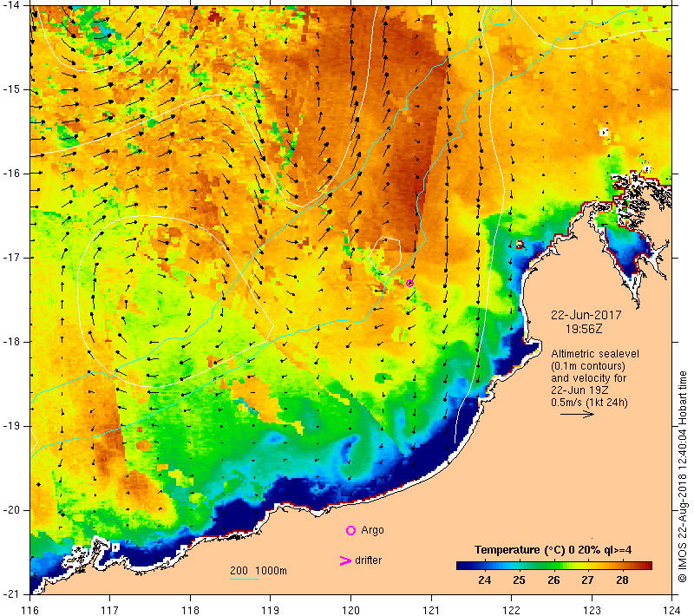
Task: Click the '19:56Z' time label
Action: point(584,329)
